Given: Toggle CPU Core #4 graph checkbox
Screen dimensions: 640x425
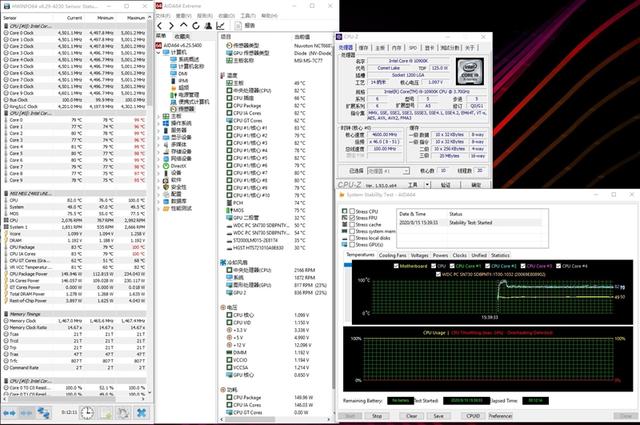Looking at the screenshot, I should (558, 266).
